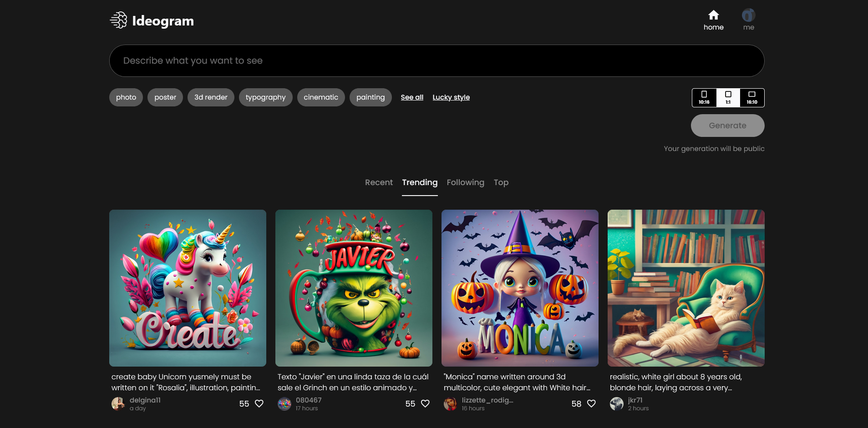
Task: Toggle the typography style tag
Action: 266,97
